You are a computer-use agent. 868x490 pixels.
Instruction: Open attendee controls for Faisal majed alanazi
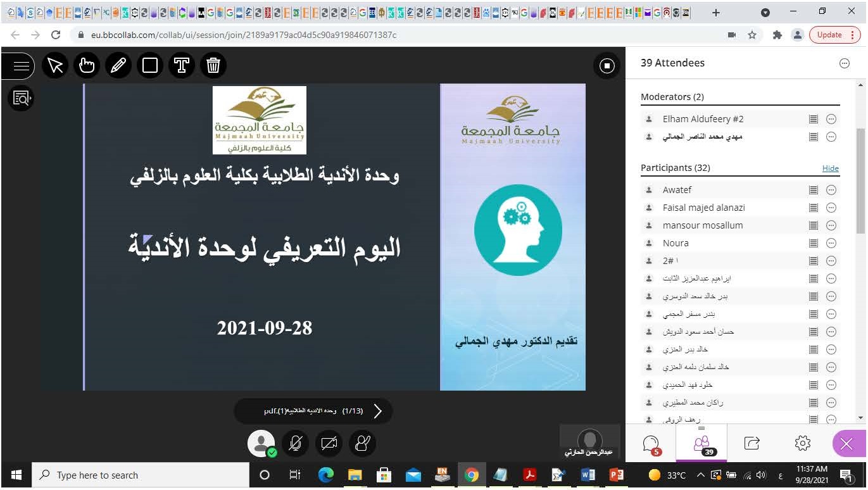pyautogui.click(x=831, y=208)
